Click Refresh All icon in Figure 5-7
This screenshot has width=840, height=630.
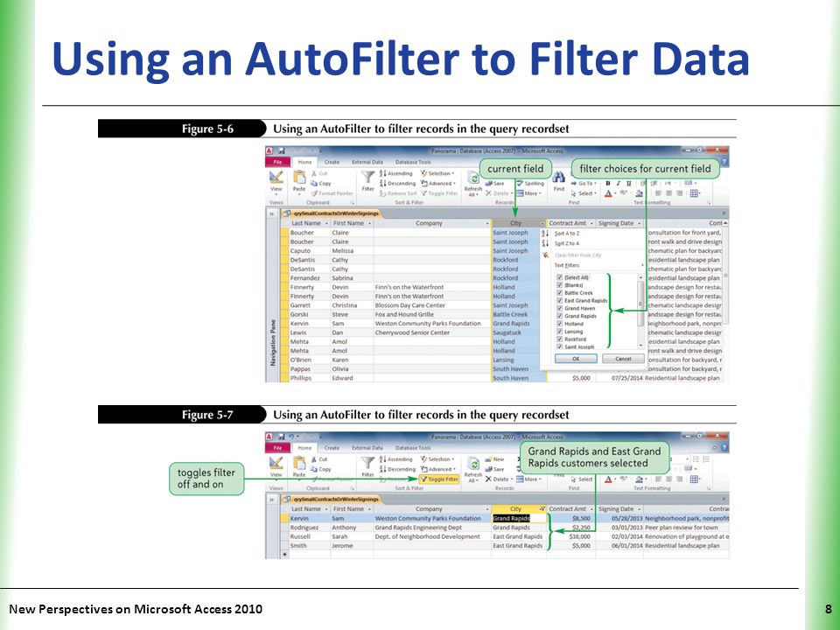pyautogui.click(x=473, y=465)
